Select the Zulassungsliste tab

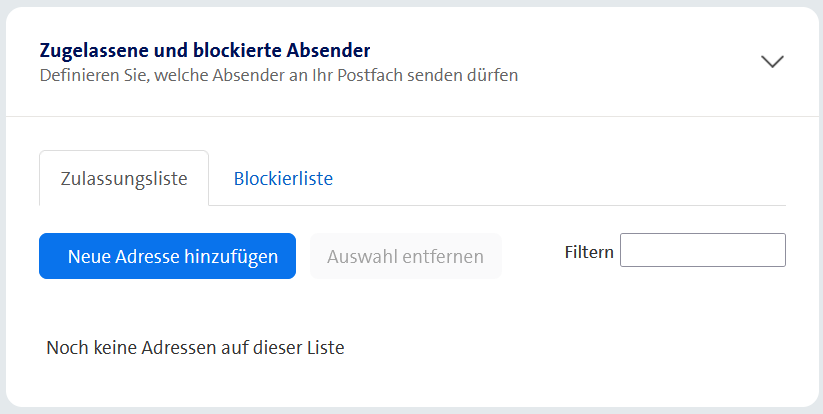124,179
